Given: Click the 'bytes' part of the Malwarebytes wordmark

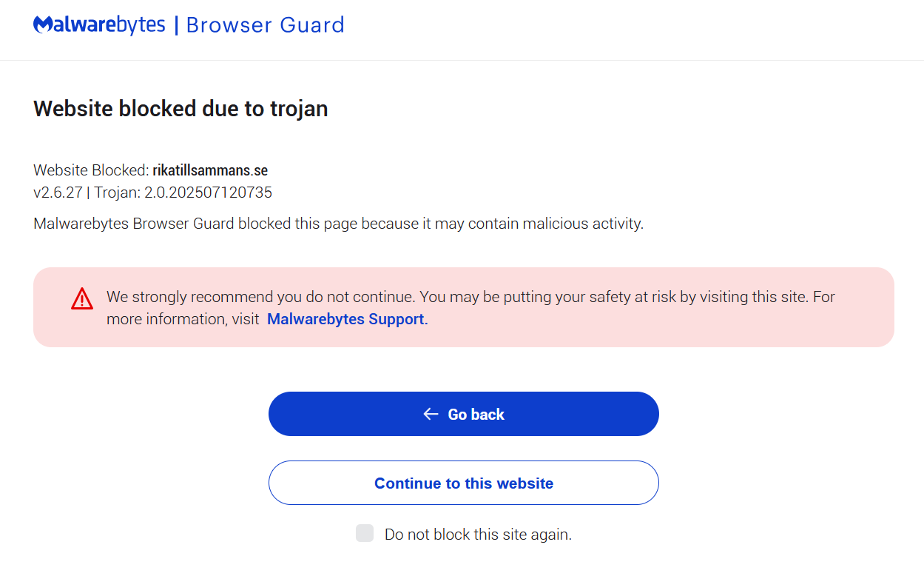Looking at the screenshot, I should click(141, 25).
